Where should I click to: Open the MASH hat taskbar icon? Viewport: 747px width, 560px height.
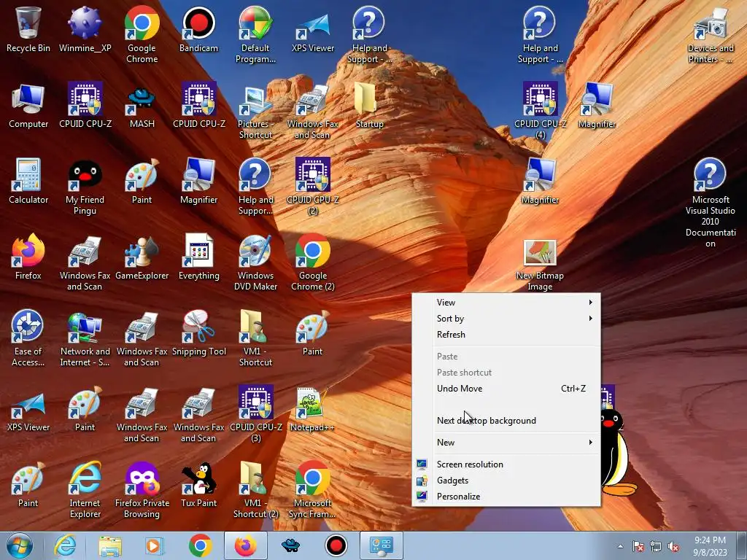[290, 545]
